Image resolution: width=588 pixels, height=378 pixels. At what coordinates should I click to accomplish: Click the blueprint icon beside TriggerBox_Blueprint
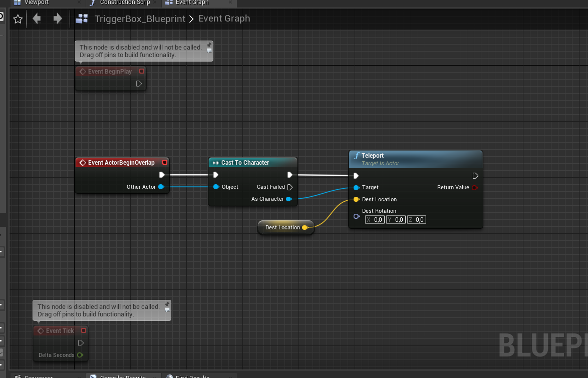(x=81, y=19)
